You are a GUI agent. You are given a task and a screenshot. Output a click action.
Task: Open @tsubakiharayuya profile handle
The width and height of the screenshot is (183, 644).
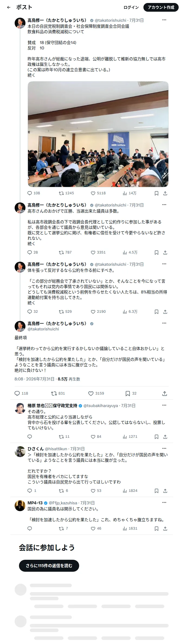(101, 406)
